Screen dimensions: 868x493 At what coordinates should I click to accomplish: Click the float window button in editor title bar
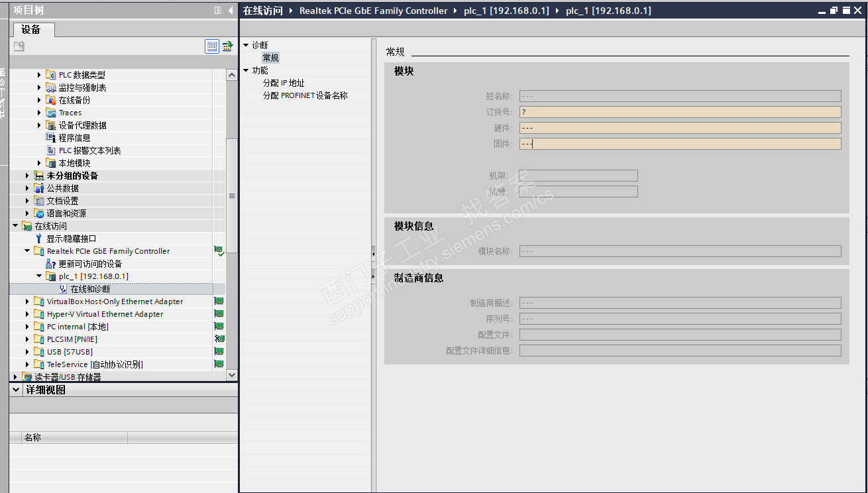coord(834,11)
